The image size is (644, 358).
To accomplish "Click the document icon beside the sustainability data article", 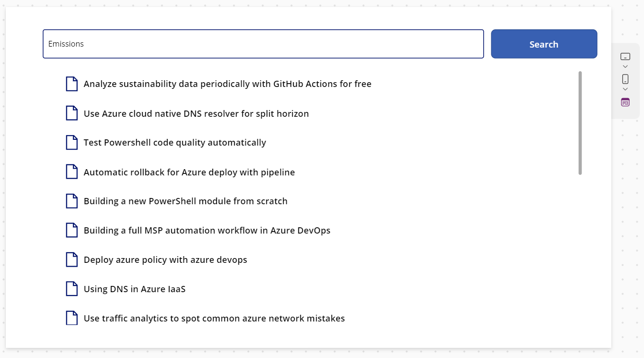I will pyautogui.click(x=72, y=84).
